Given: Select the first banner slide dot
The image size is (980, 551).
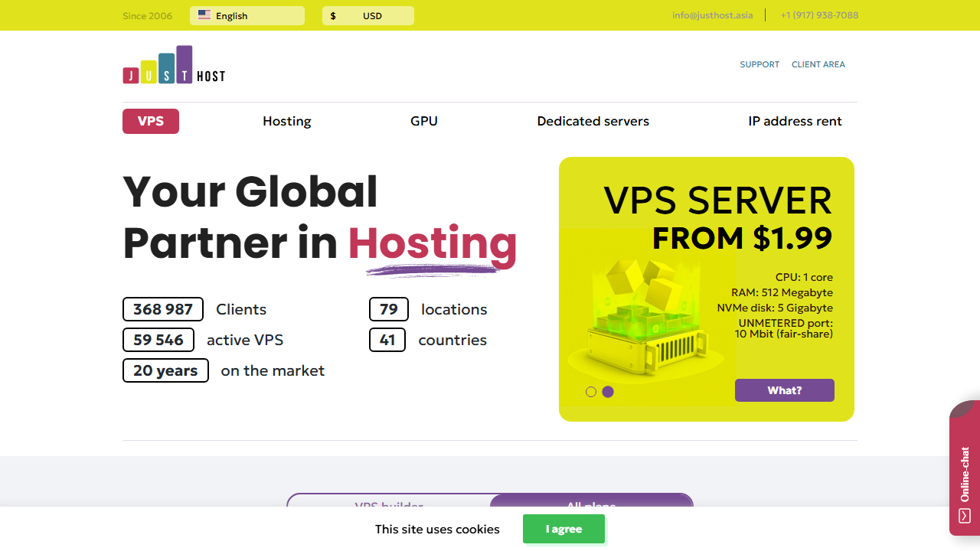Looking at the screenshot, I should click(591, 392).
